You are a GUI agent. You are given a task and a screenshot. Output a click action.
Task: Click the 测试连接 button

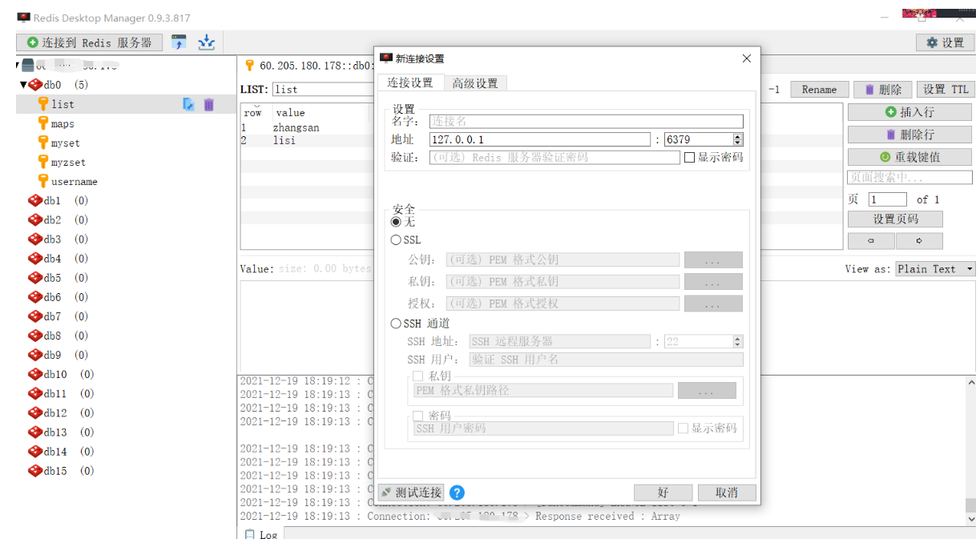click(412, 493)
